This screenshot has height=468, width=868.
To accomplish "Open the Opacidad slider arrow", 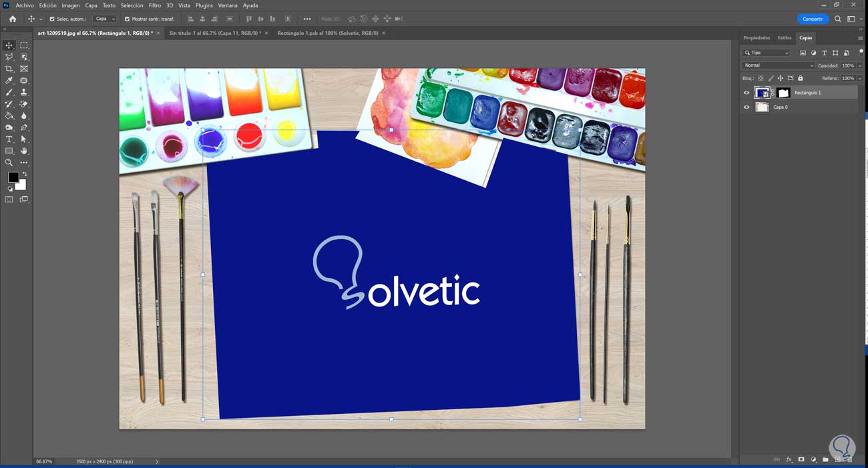I will [x=859, y=65].
